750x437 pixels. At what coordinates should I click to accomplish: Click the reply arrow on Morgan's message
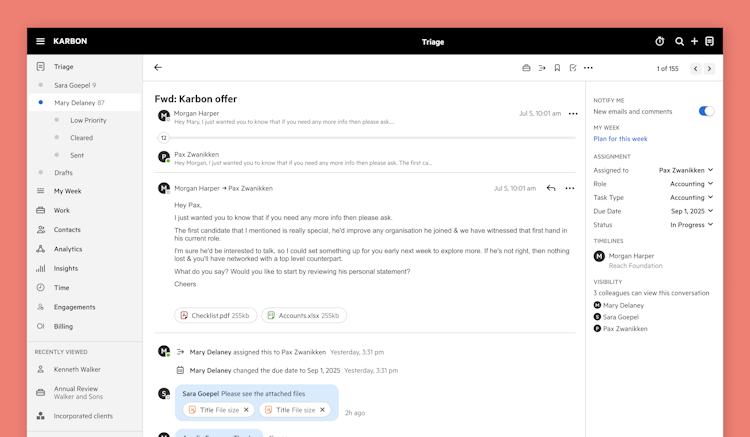[x=551, y=188]
